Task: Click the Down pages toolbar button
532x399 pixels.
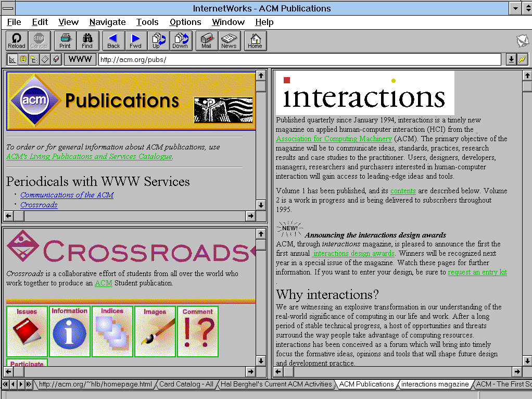Action: 181,41
